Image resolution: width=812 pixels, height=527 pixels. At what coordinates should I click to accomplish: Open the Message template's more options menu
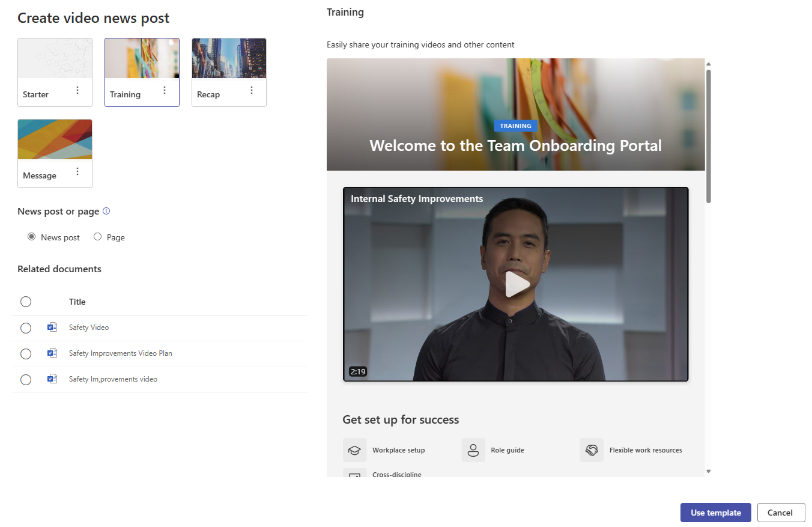77,171
